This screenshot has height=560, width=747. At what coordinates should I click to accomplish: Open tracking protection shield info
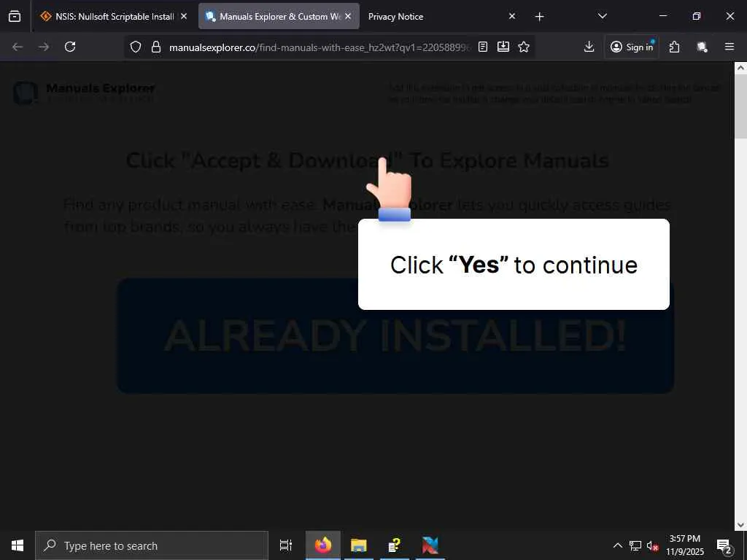pos(136,47)
